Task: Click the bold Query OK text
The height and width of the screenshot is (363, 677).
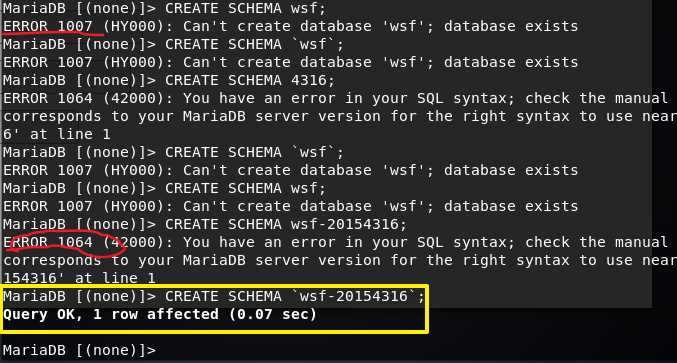Action: coord(39,314)
